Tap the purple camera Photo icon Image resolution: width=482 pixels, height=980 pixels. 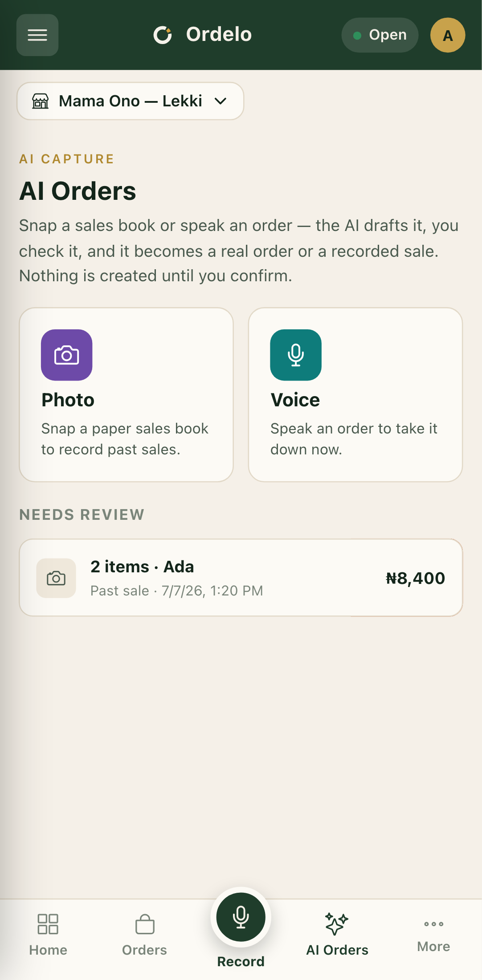(x=67, y=355)
